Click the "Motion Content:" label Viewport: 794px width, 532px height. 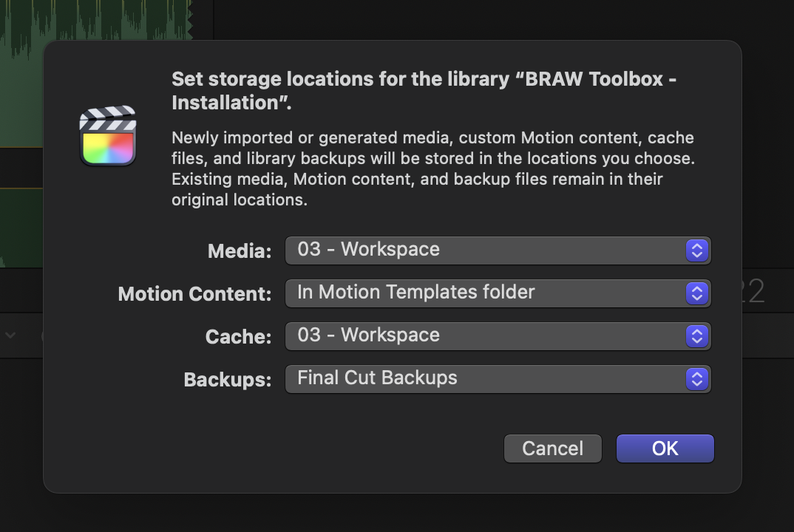coord(195,294)
